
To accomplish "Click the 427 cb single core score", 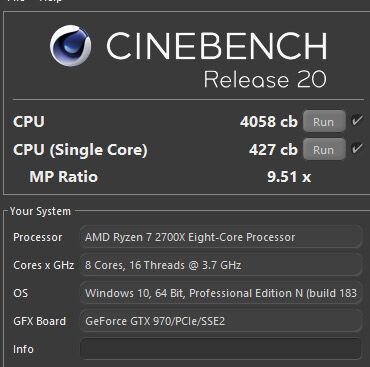I will (273, 150).
